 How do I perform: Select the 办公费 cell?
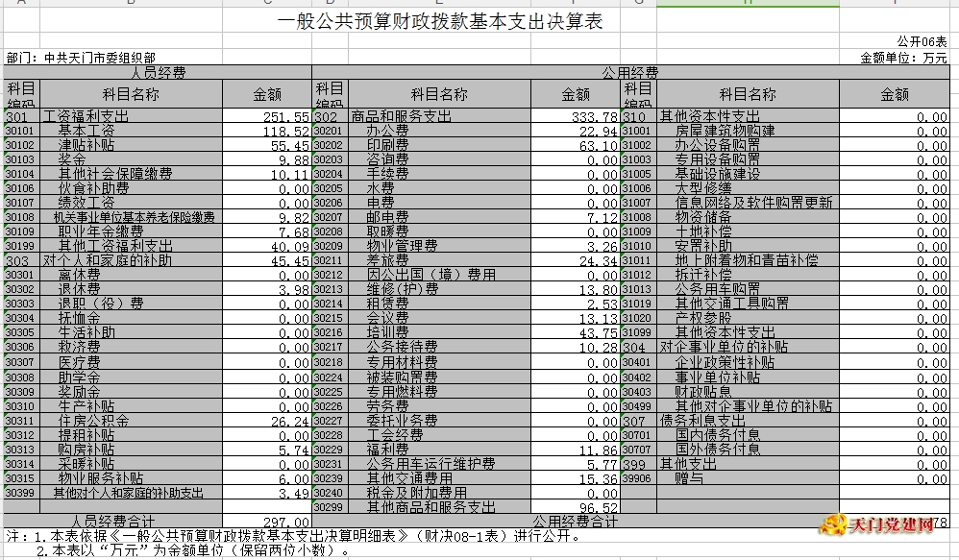click(x=440, y=131)
